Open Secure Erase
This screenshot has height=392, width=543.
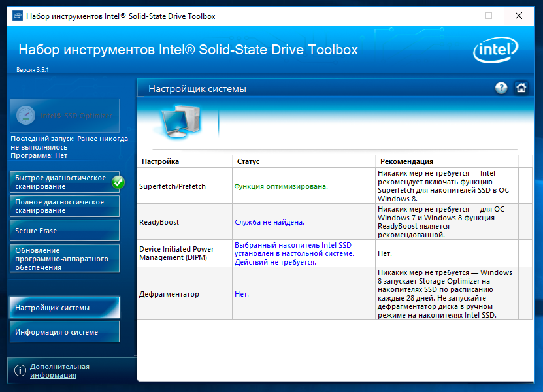(x=65, y=231)
